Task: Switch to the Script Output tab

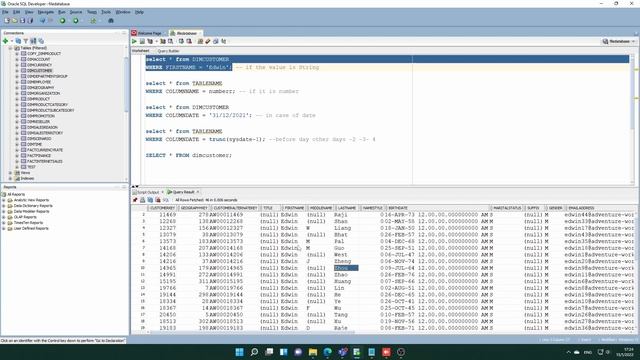Action: pos(148,192)
